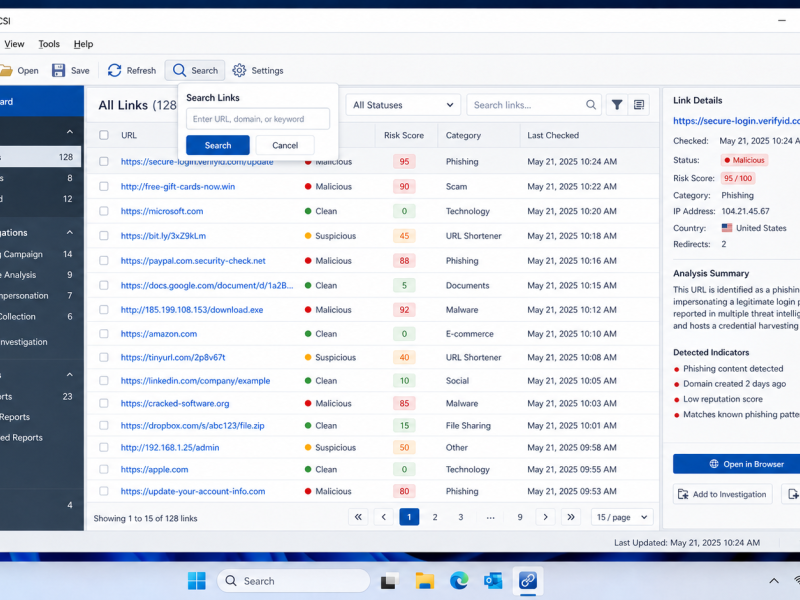
Task: Click the column view icon beside filter
Action: pyautogui.click(x=639, y=105)
